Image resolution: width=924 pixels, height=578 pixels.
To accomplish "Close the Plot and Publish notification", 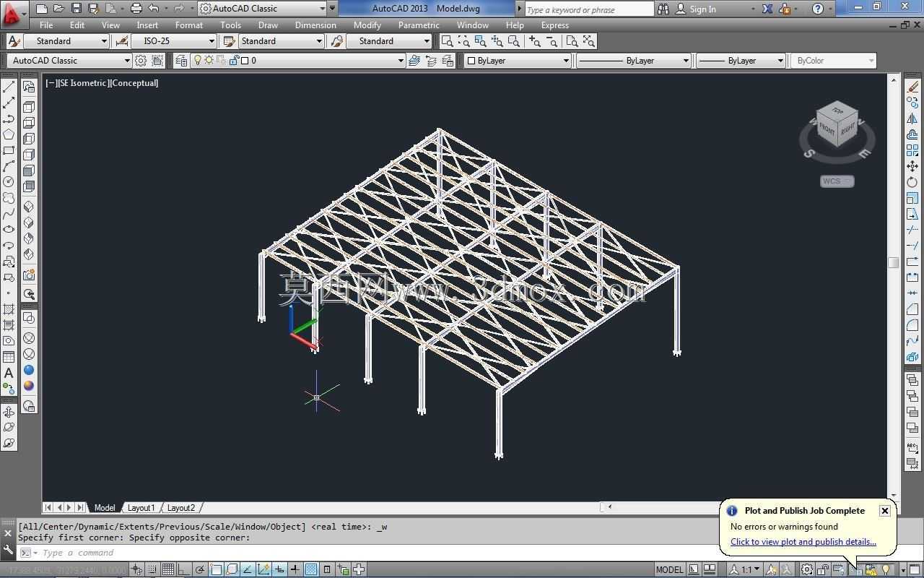I will click(884, 511).
